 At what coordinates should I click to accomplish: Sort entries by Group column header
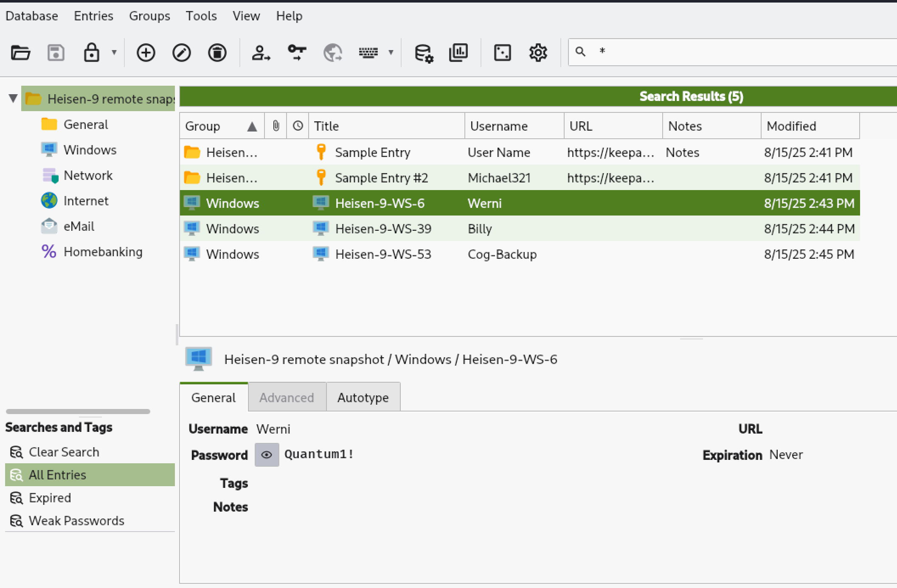(203, 126)
